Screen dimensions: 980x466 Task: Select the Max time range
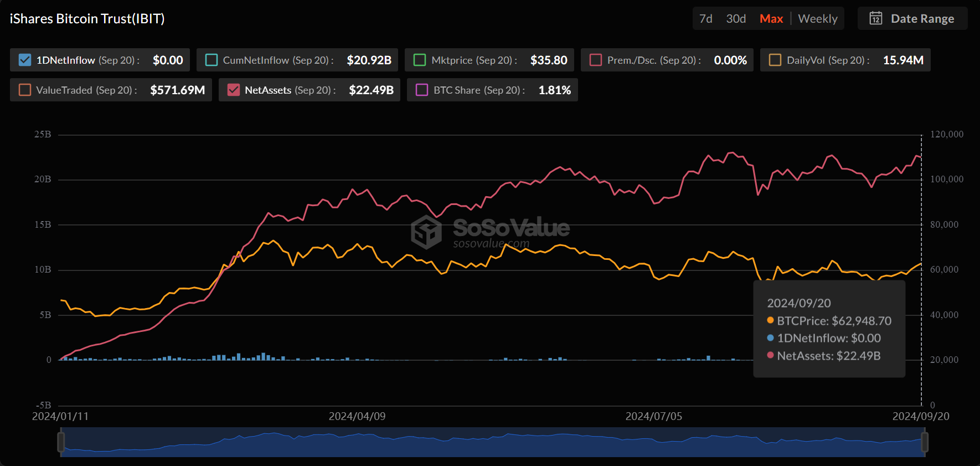coord(771,19)
